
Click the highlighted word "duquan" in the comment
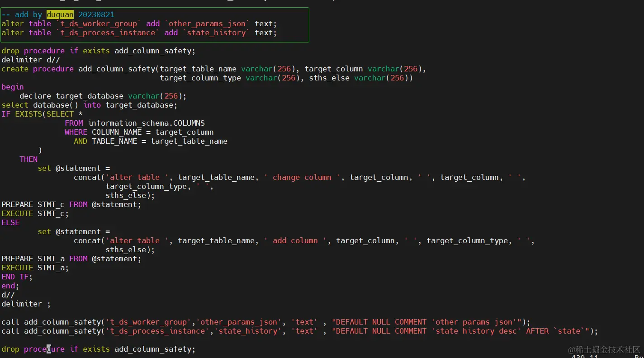click(60, 14)
